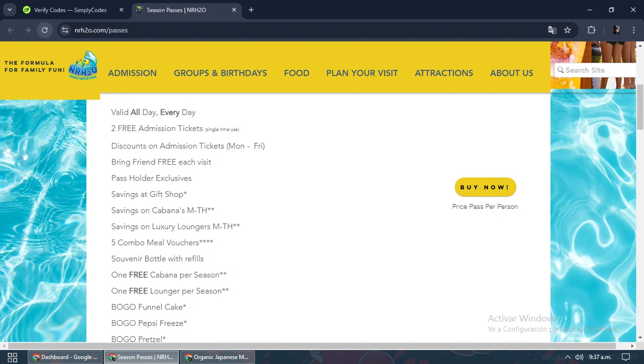Minimize the Chrome window
This screenshot has width=644, height=364.
pyautogui.click(x=589, y=9)
